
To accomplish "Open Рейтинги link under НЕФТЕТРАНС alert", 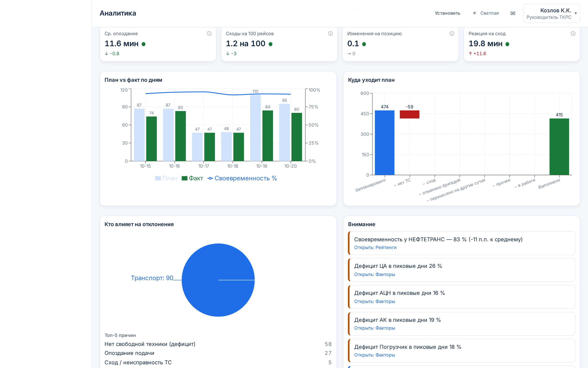I will pos(375,248).
